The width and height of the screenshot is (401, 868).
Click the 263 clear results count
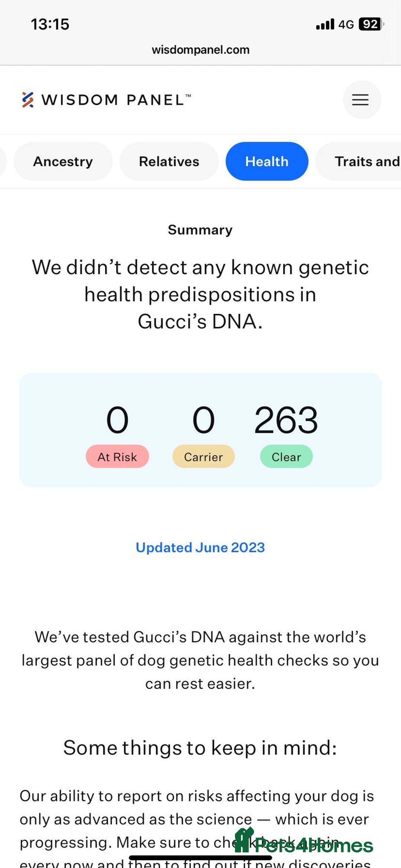click(x=286, y=420)
